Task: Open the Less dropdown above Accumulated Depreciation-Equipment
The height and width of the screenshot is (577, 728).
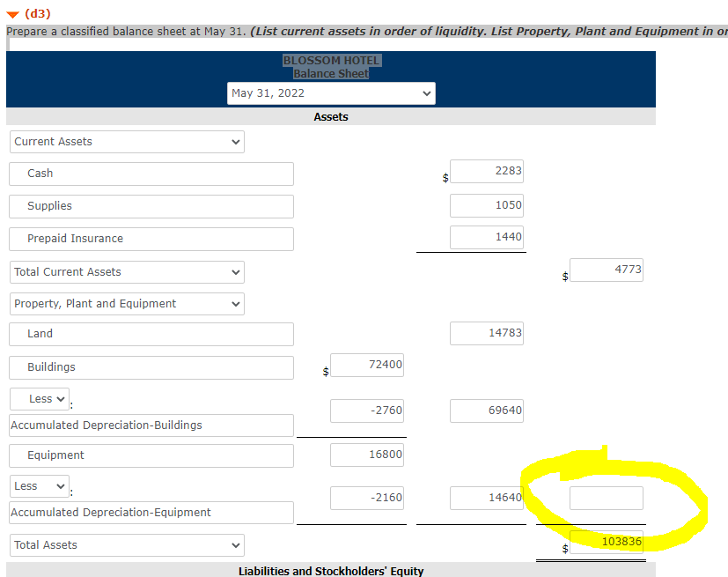Action: tap(39, 485)
